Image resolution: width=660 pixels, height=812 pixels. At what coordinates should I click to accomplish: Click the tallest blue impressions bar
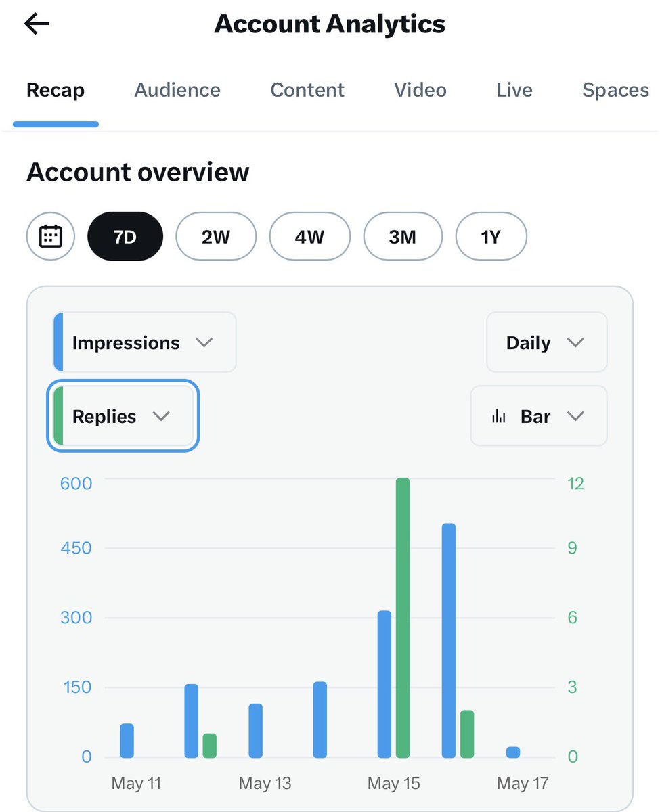pyautogui.click(x=449, y=641)
